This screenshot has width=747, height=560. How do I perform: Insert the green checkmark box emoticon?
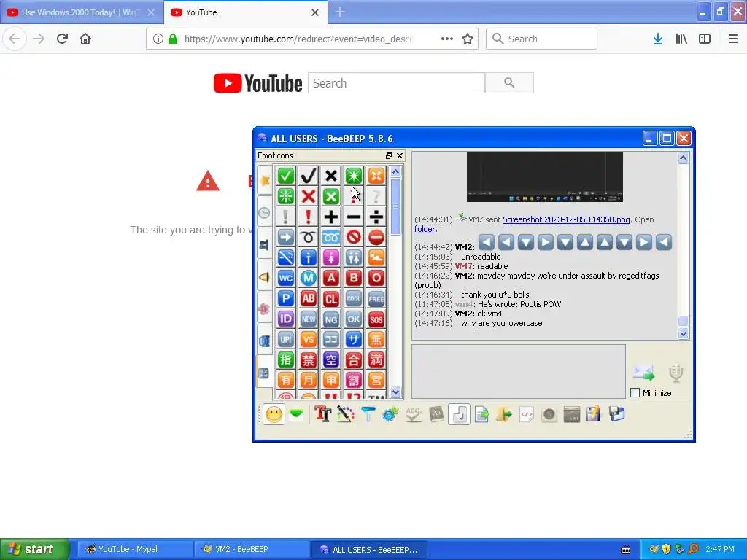[286, 176]
